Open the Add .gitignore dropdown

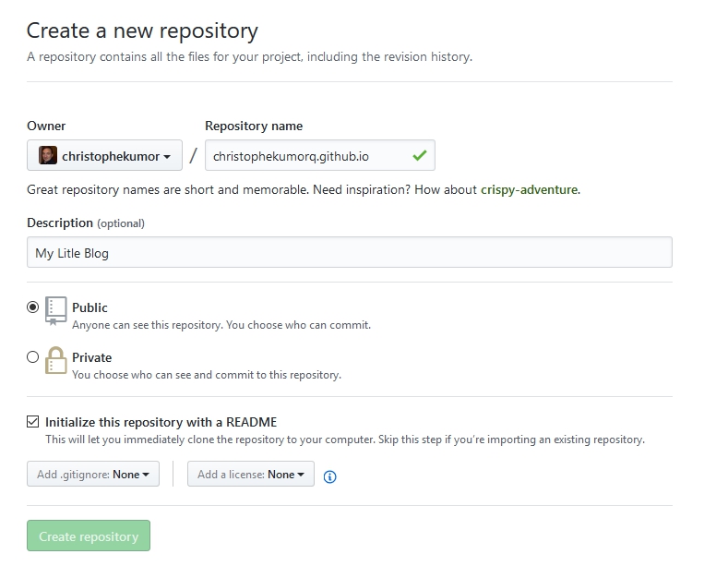click(93, 474)
